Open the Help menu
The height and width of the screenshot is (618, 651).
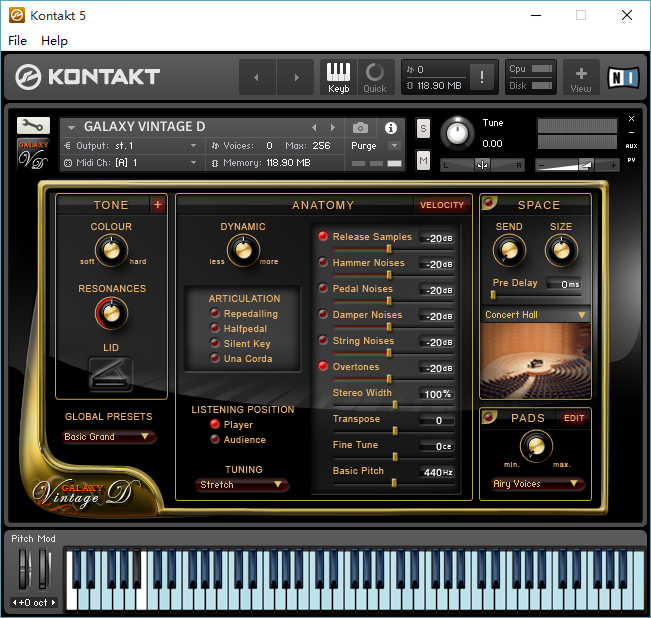pos(54,41)
